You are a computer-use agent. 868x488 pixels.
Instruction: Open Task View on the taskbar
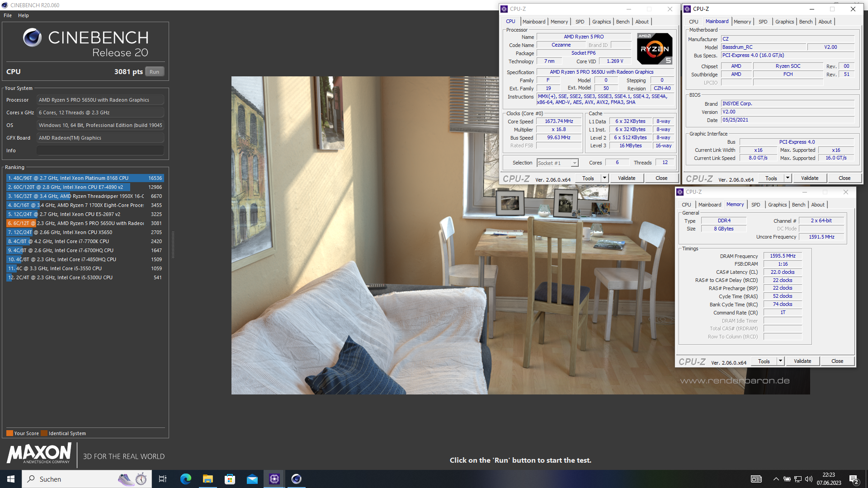pos(163,479)
